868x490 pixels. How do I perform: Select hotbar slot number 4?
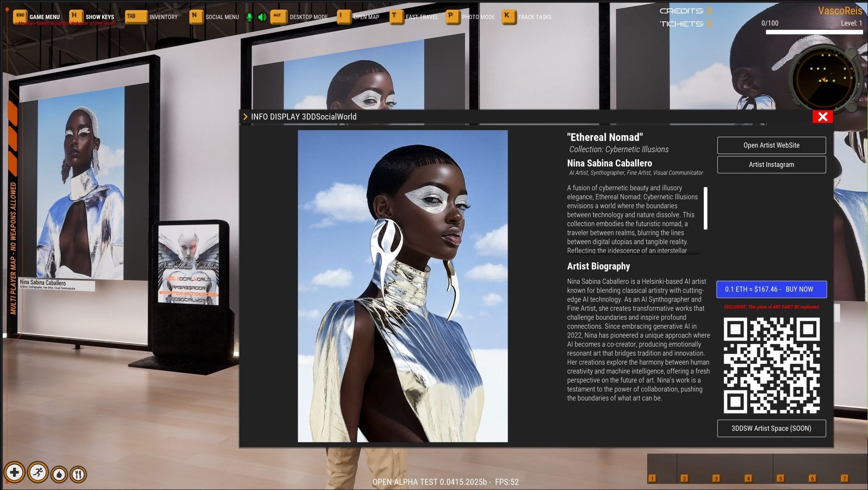(748, 478)
